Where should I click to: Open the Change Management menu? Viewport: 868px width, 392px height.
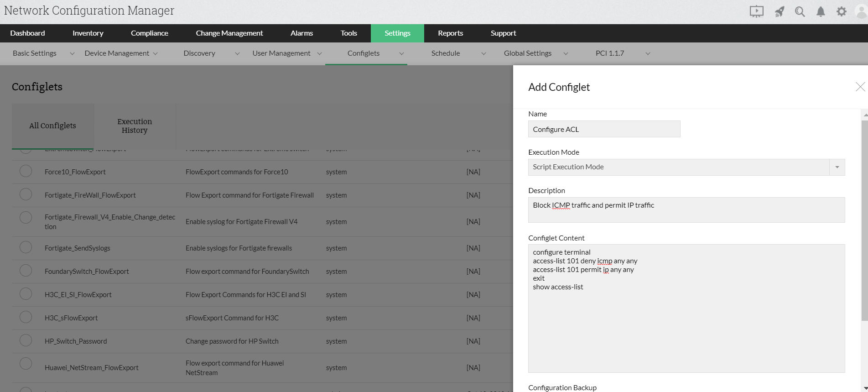[229, 33]
